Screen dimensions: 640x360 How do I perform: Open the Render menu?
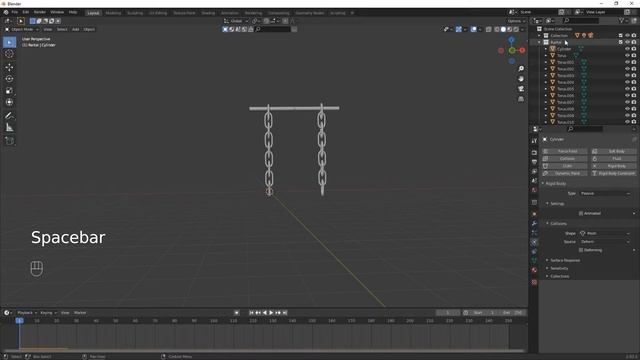[x=40, y=12]
